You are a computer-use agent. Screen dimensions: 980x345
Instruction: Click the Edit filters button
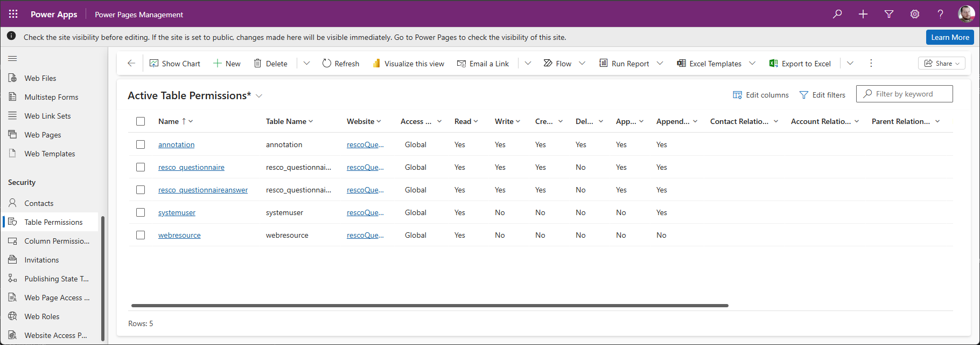[822, 95]
